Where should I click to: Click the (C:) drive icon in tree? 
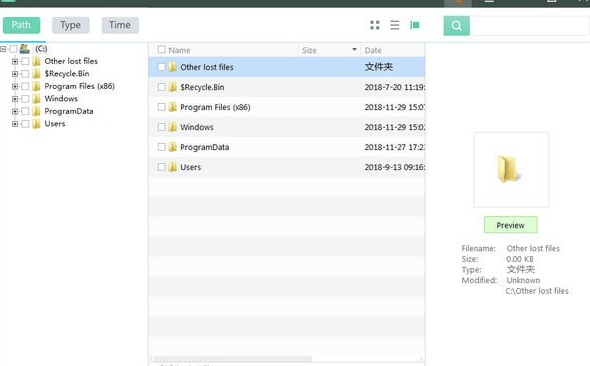(25, 49)
